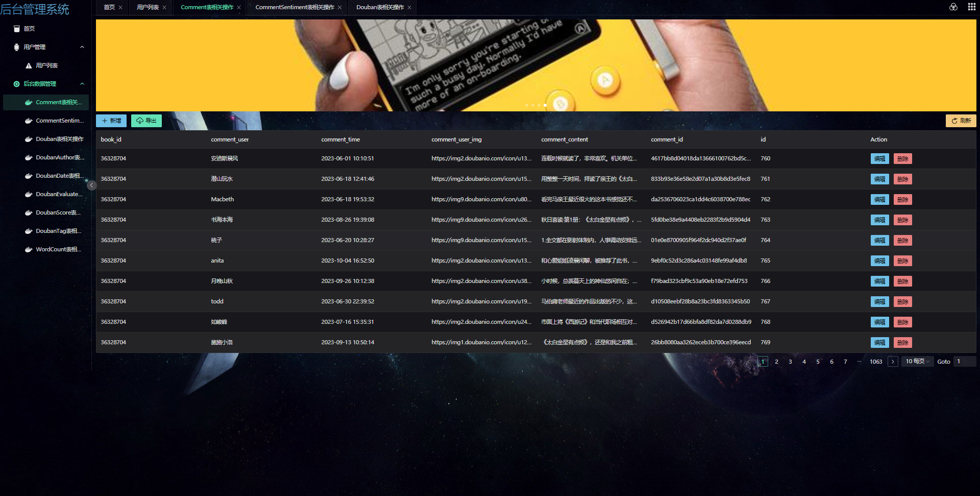This screenshot has height=496, width=980.
Task: Switch to the 用户列表 tab
Action: pyautogui.click(x=148, y=7)
